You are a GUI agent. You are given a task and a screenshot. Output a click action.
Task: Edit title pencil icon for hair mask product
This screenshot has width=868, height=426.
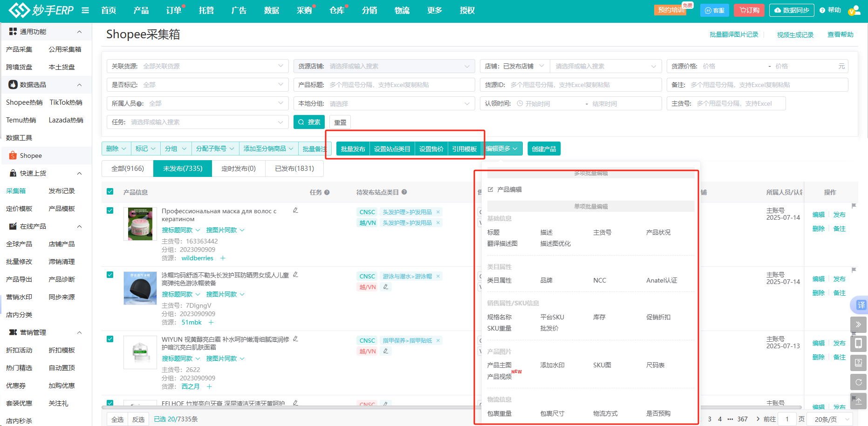[x=295, y=210]
